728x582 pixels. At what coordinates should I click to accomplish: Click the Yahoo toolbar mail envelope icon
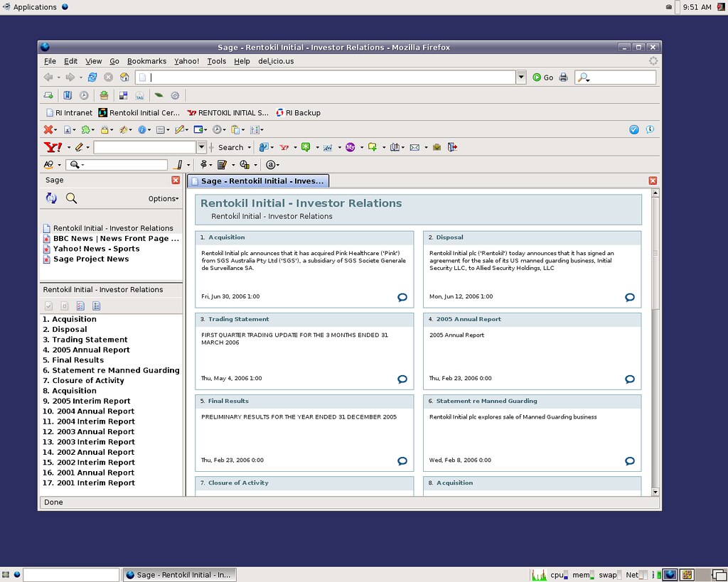click(x=414, y=147)
